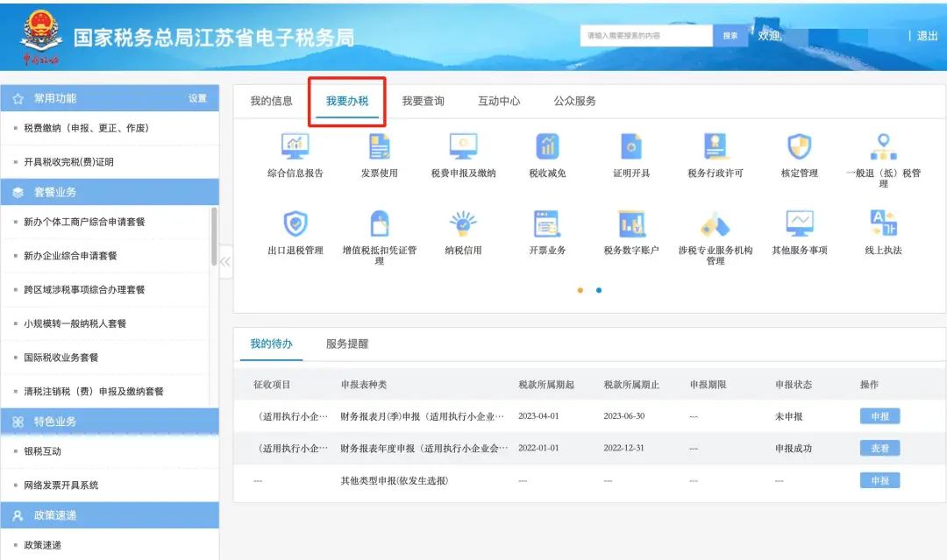
Task: Click the tax bureau national emblem logo
Action: (x=40, y=36)
